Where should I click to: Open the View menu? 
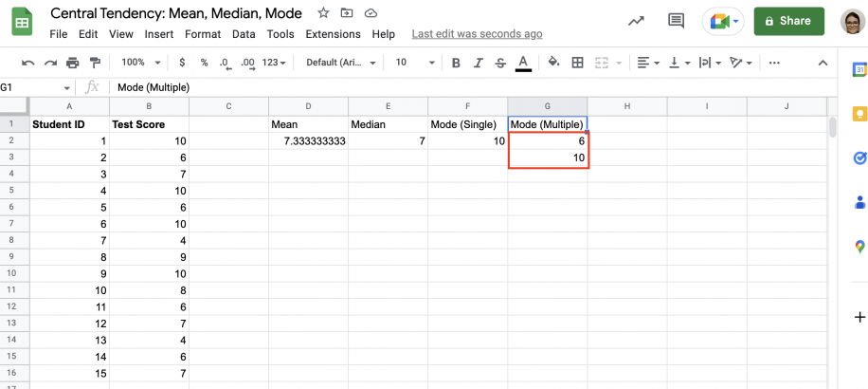tap(120, 34)
